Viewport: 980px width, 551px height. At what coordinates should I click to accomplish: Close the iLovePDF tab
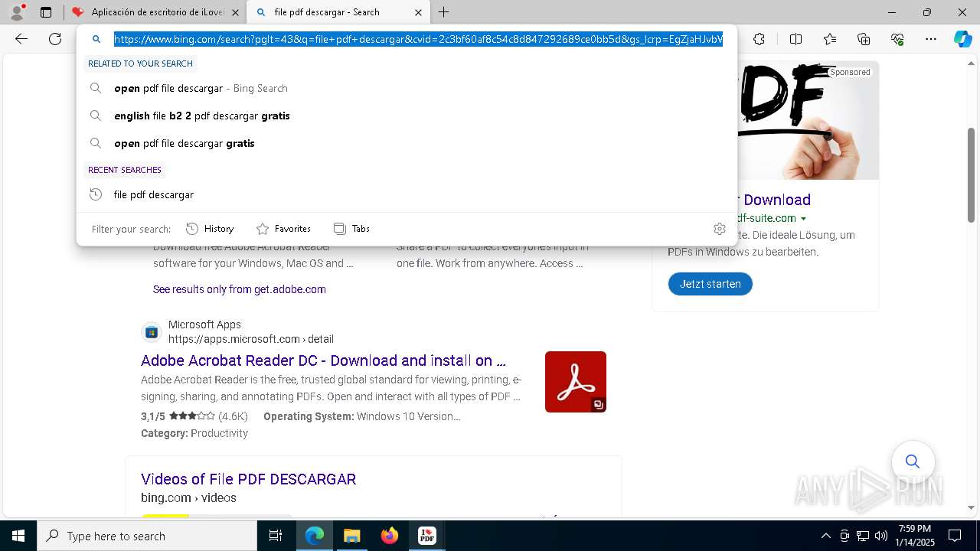point(235,12)
